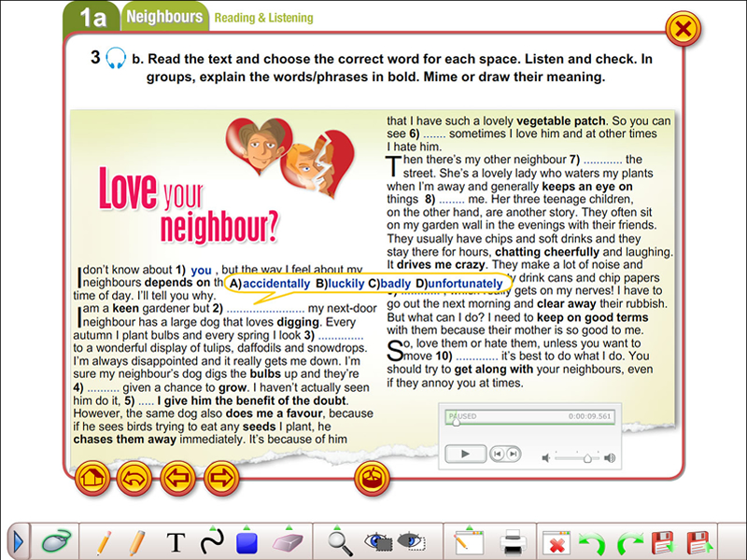The width and height of the screenshot is (747, 560).
Task: Expand the toolbar with the left-edge arrow
Action: pos(18,540)
